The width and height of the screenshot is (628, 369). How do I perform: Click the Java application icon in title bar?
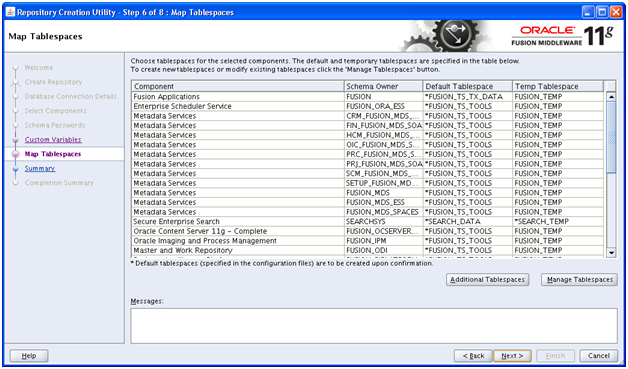click(10, 12)
